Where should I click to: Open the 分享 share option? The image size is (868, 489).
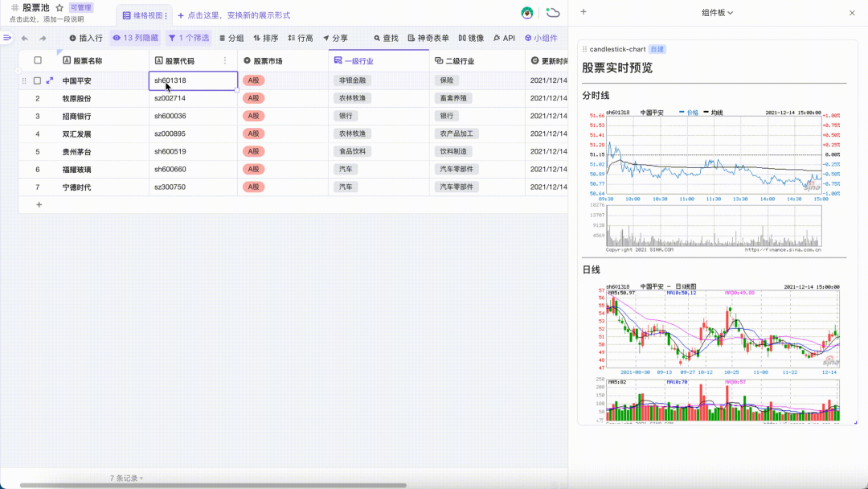coord(334,37)
